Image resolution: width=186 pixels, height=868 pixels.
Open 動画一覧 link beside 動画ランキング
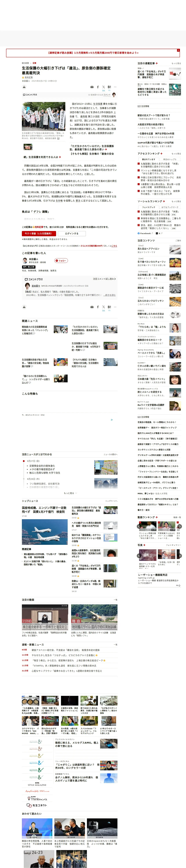pyautogui.click(x=177, y=517)
